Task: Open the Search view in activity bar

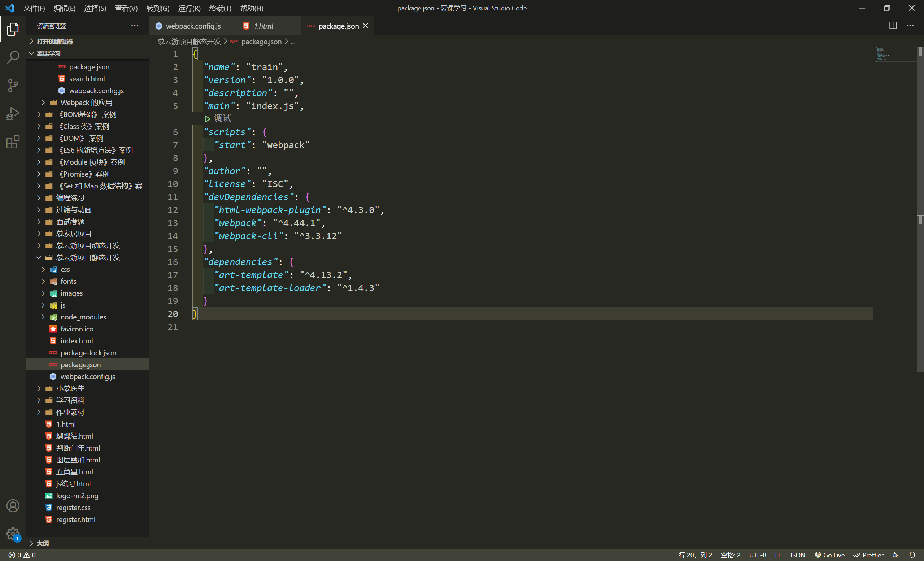Action: click(x=13, y=57)
